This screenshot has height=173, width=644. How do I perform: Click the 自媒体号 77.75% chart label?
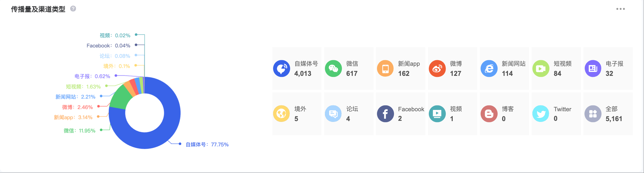point(207,145)
